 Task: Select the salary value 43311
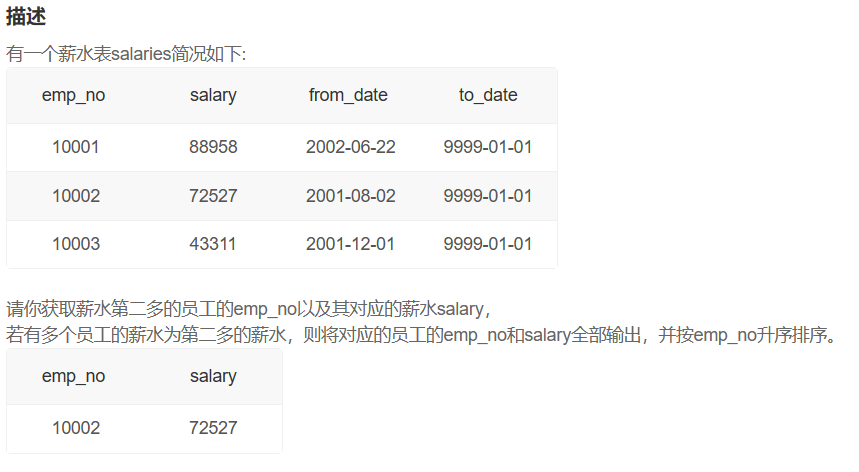[213, 244]
